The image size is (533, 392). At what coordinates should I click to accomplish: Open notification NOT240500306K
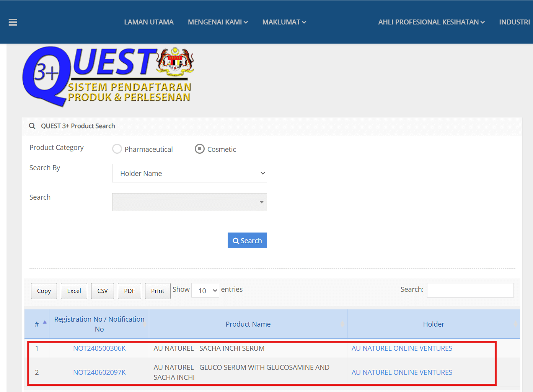99,348
